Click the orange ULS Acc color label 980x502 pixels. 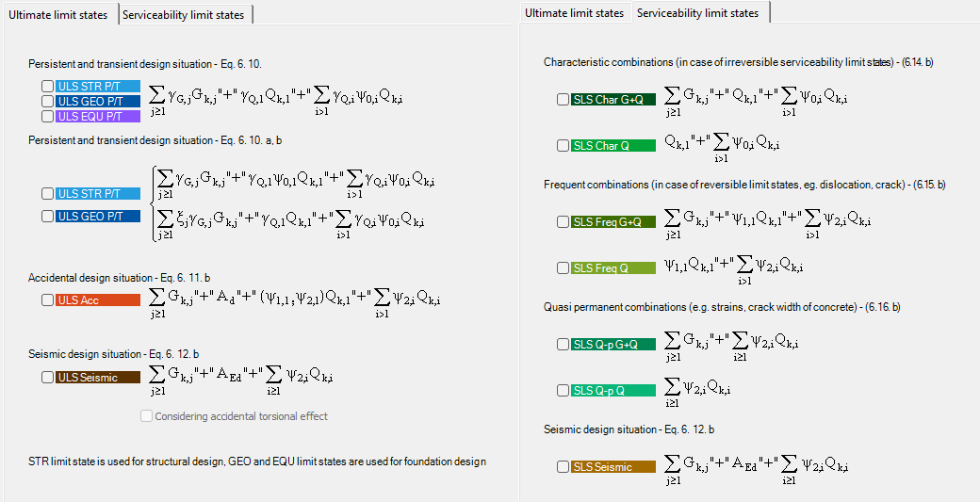tap(97, 300)
